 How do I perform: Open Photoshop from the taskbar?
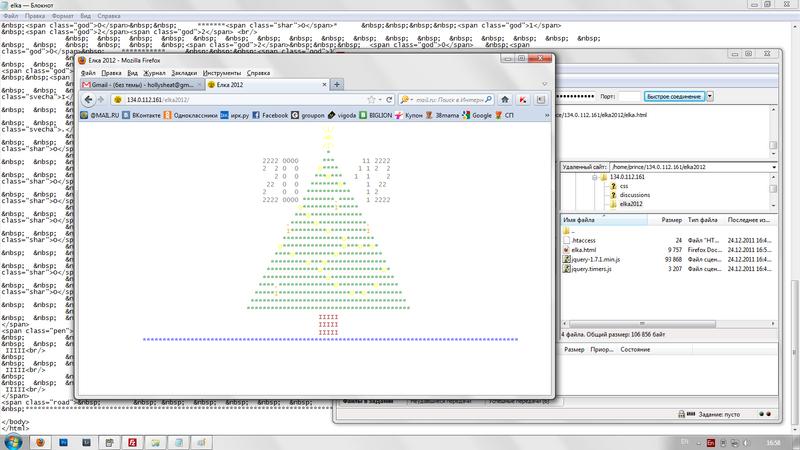click(x=63, y=442)
